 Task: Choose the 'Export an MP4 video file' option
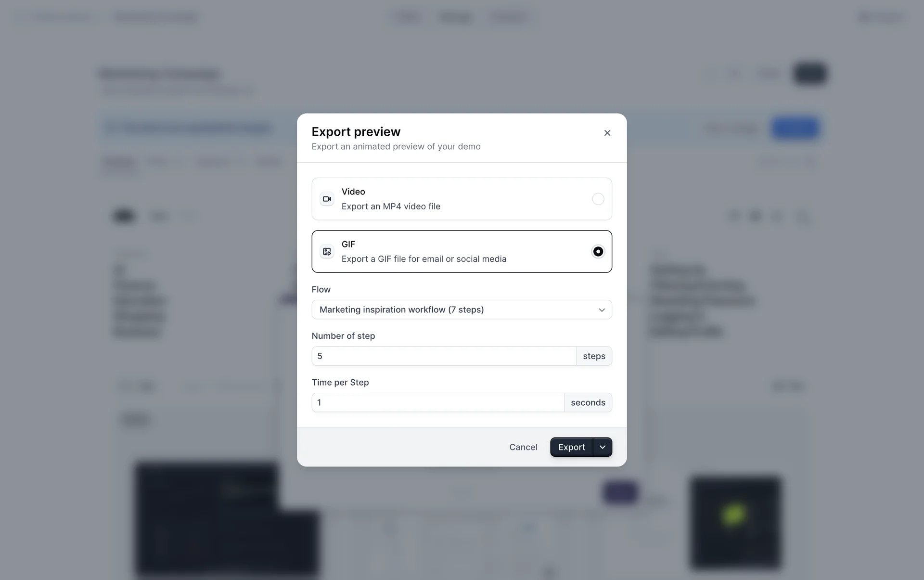pyautogui.click(x=390, y=206)
